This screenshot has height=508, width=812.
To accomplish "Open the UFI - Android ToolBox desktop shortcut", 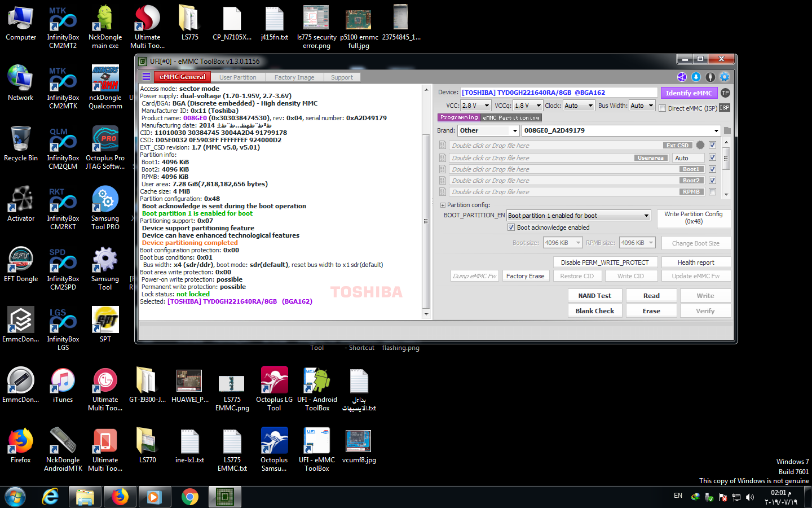I will [x=317, y=389].
